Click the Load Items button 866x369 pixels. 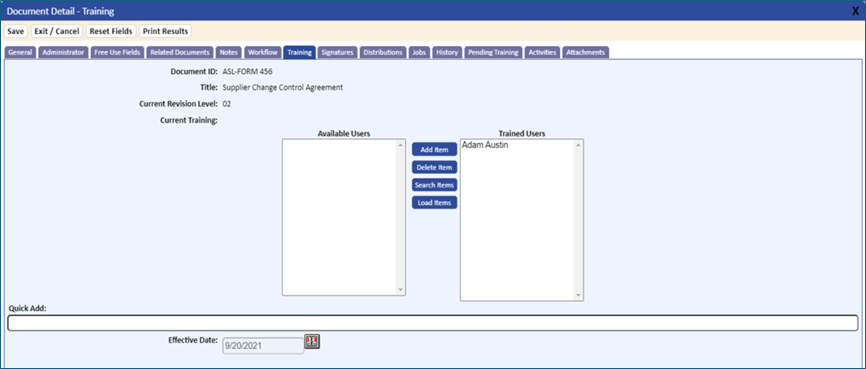434,203
